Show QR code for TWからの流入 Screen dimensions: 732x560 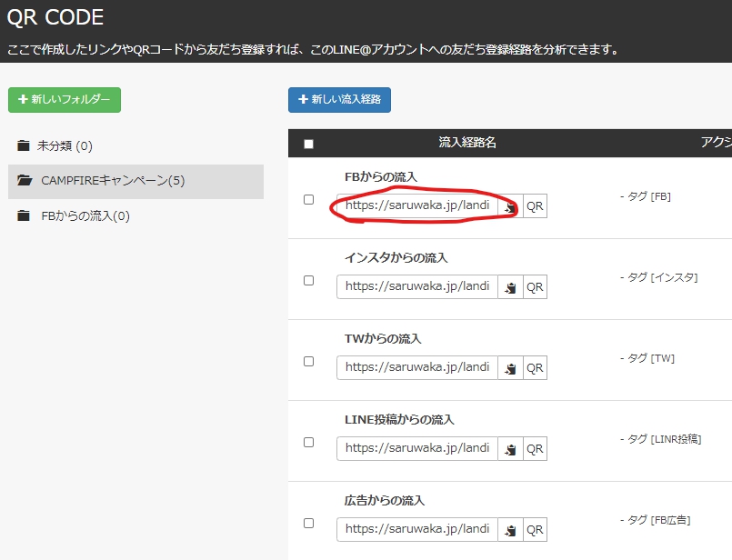(535, 368)
